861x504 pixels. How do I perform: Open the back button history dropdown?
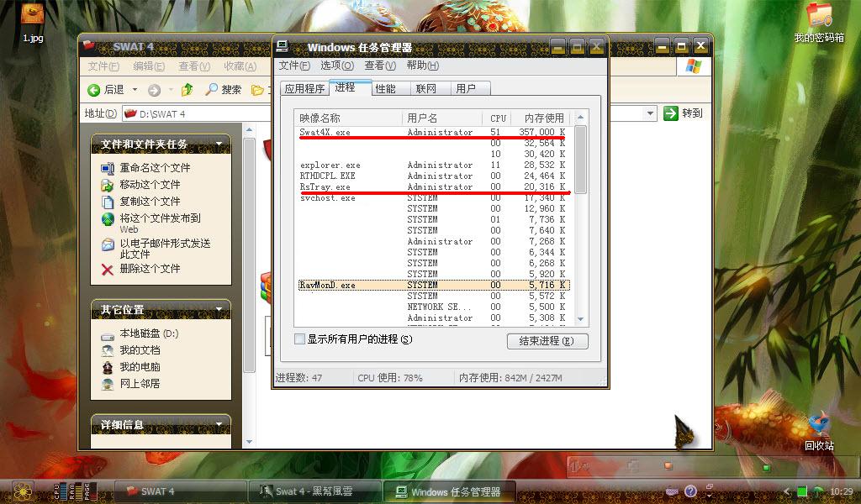135,89
